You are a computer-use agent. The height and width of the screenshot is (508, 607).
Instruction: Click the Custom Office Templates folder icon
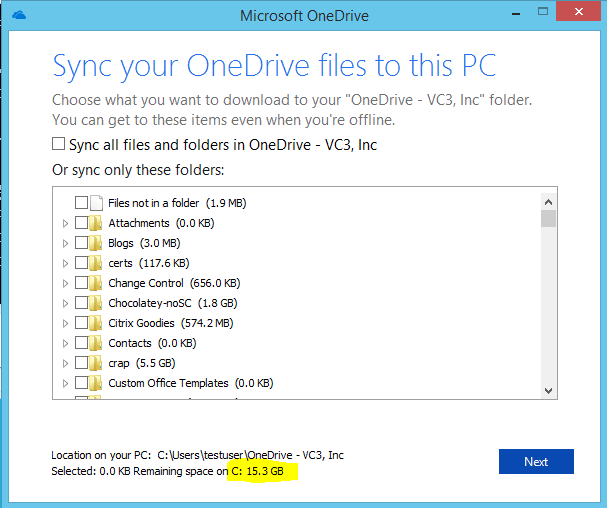95,383
